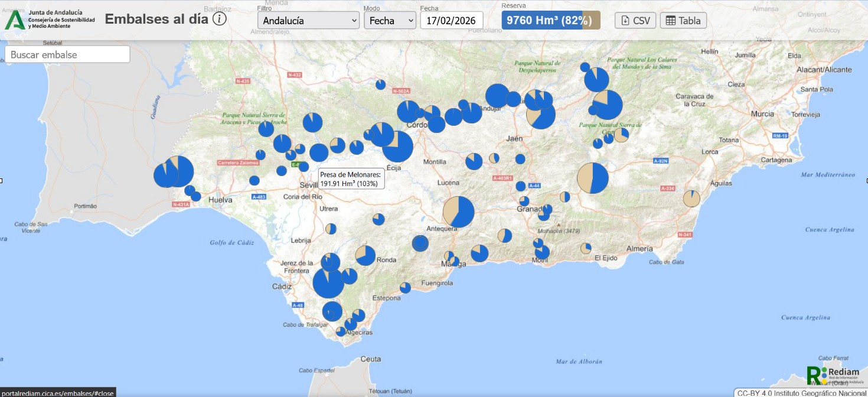
Task: Select the big reservoir marker near Écija
Action: (397, 147)
